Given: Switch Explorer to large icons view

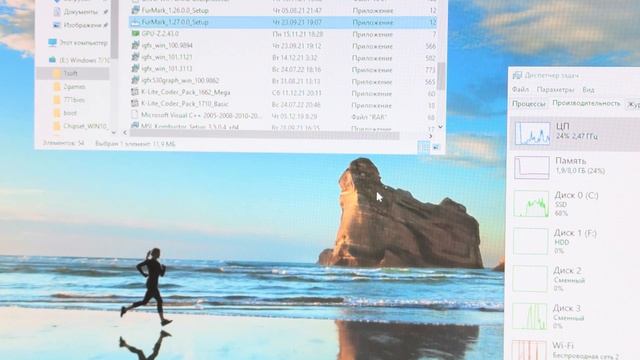Looking at the screenshot, I should (436, 147).
